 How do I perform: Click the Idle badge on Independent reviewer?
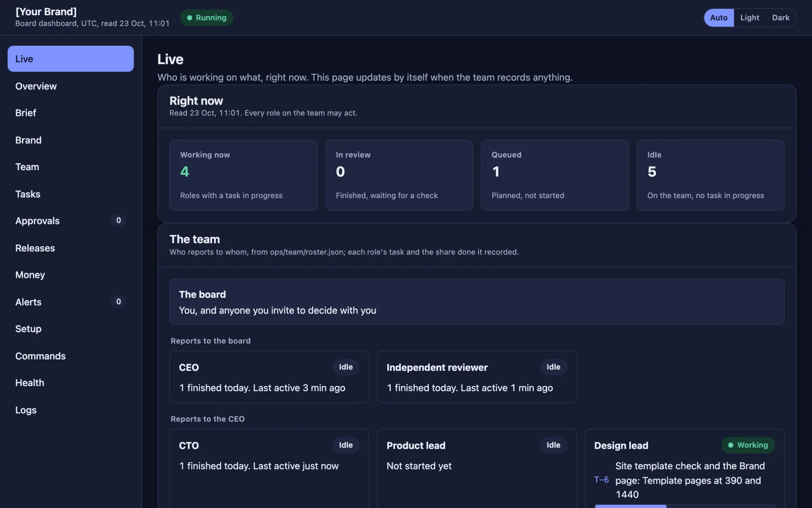tap(554, 367)
